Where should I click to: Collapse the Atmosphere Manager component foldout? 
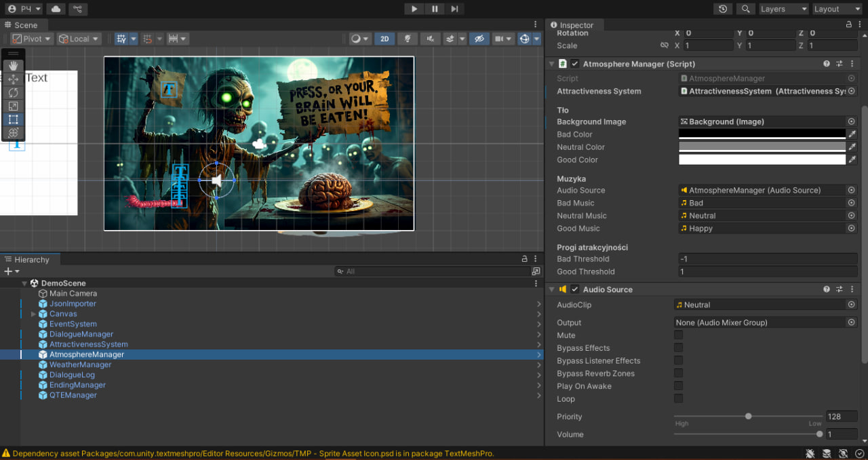551,64
